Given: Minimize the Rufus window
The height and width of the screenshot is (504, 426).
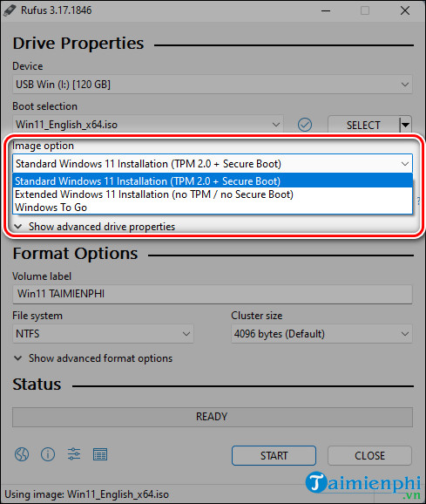Looking at the screenshot, I should (x=326, y=10).
